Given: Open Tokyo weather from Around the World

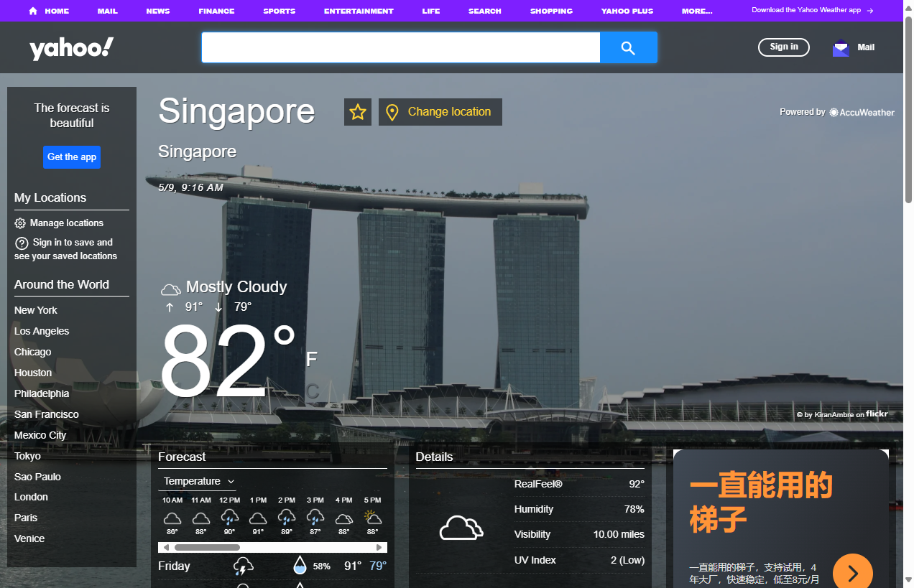Looking at the screenshot, I should [x=27, y=456].
